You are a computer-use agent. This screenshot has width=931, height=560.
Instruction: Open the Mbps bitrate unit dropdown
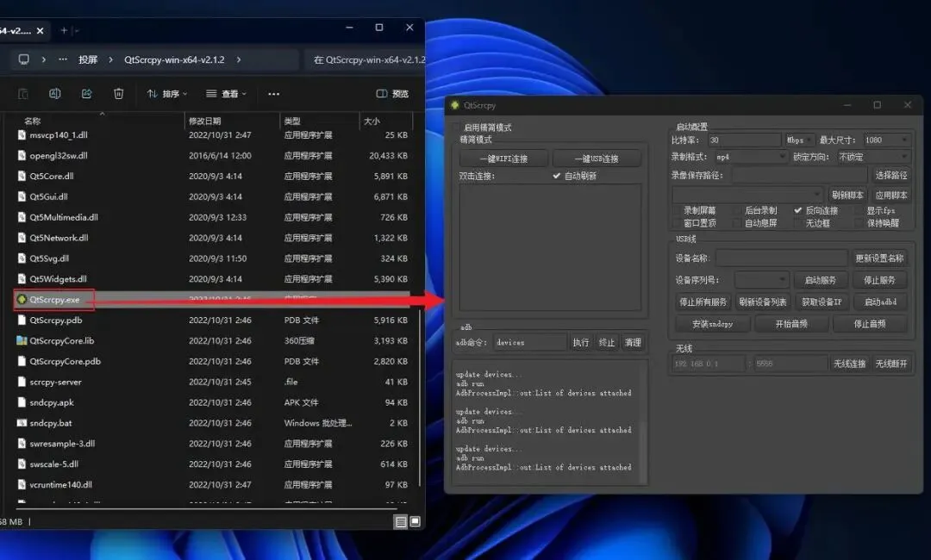[x=799, y=140]
